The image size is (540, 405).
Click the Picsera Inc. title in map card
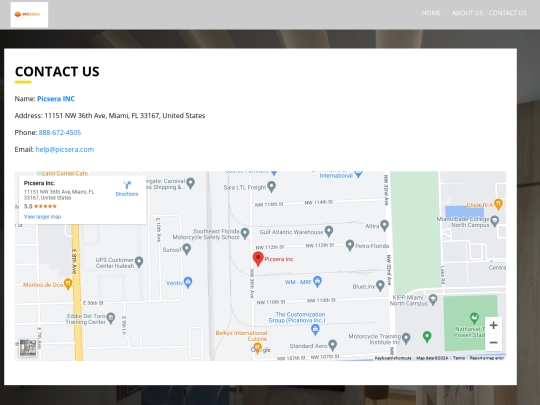click(39, 183)
